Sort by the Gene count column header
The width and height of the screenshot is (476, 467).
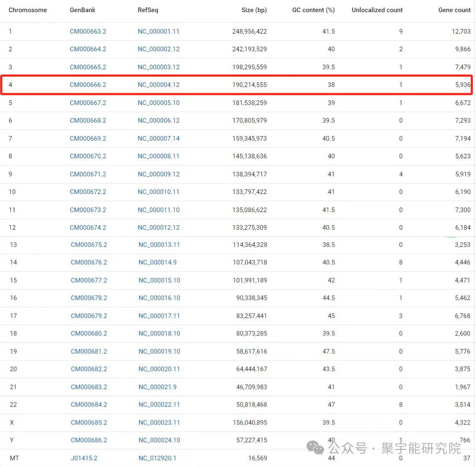pos(454,10)
